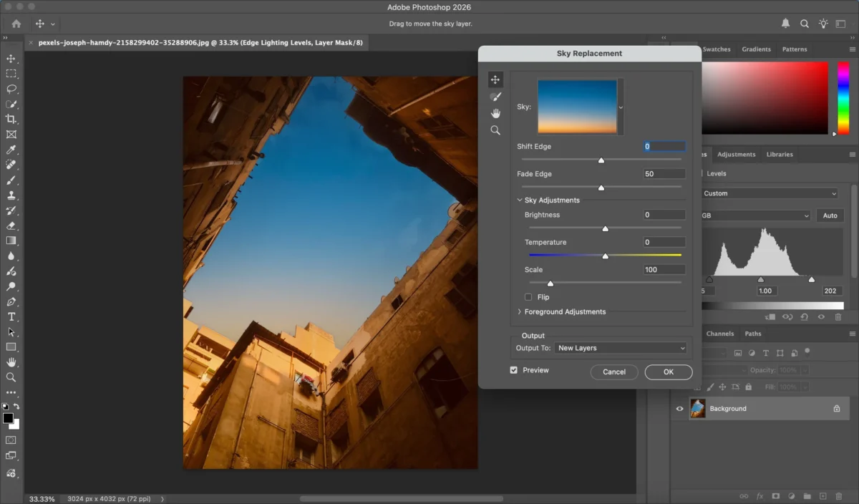The width and height of the screenshot is (859, 504).
Task: Open the Search icon at top right
Action: pos(804,24)
